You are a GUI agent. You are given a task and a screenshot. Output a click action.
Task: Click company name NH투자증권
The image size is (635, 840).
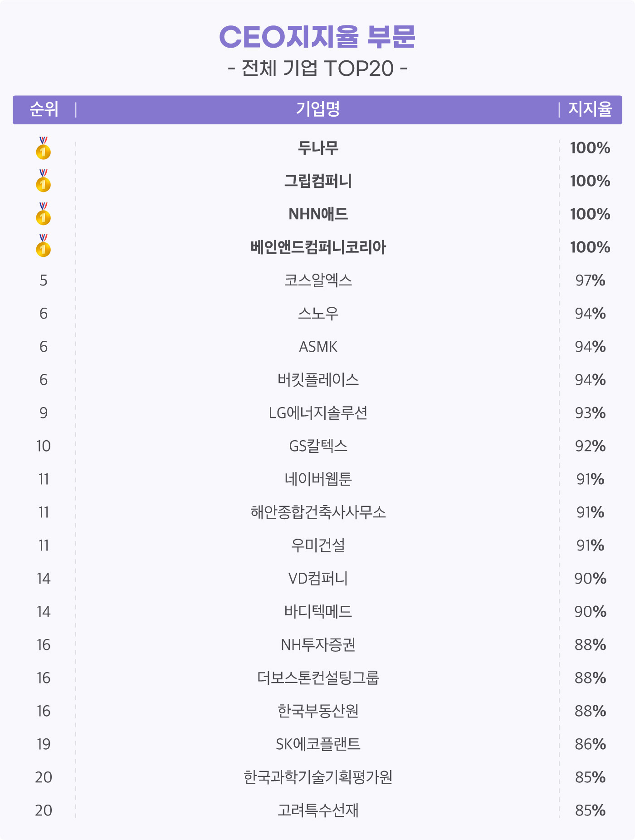click(318, 644)
